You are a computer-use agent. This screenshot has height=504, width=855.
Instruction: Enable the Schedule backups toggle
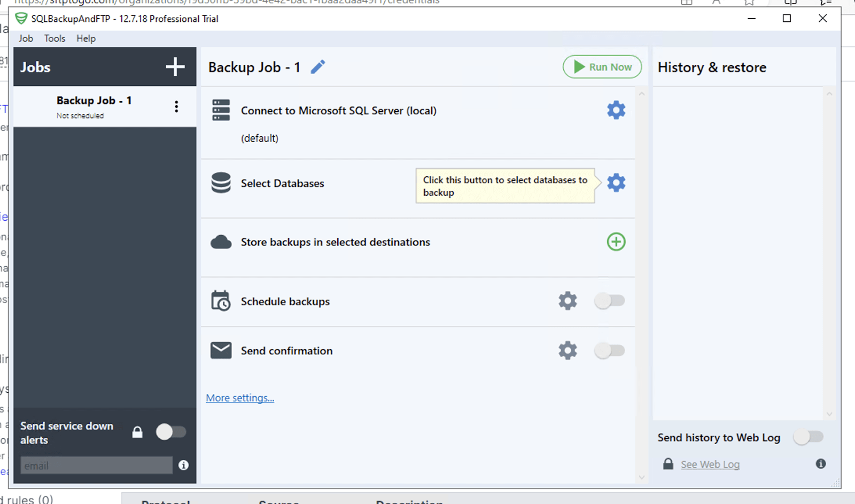click(610, 300)
